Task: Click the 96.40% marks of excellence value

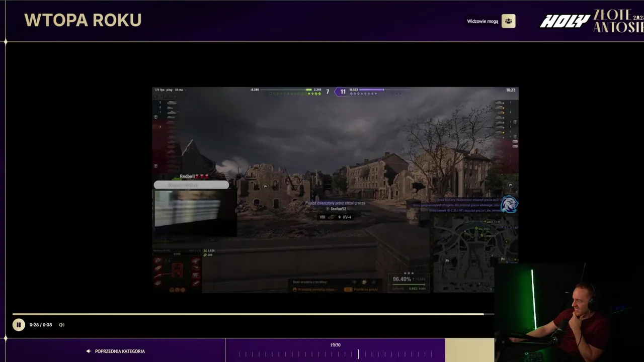Action: click(x=402, y=279)
